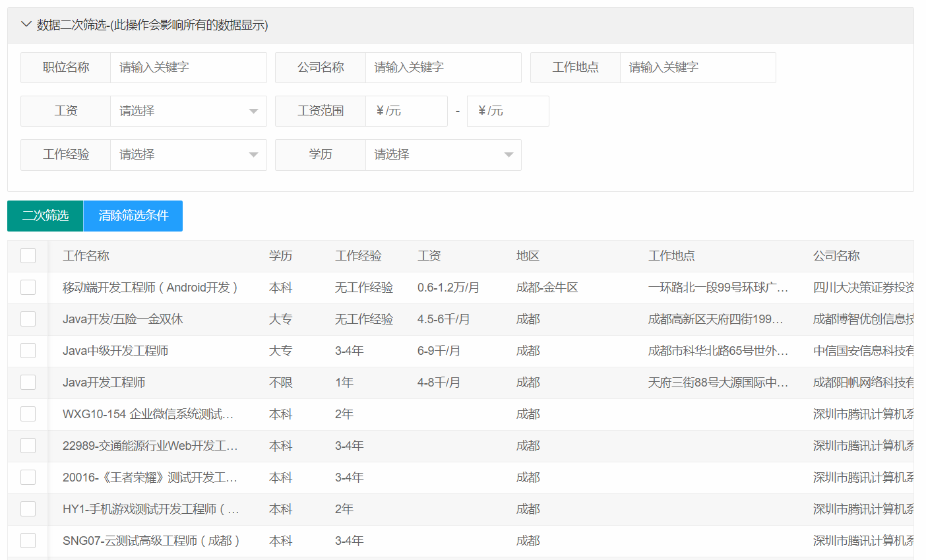Image resolution: width=926 pixels, height=560 pixels.
Task: Check the row for WXG10-154 企业微信系统测试
Action: pyautogui.click(x=28, y=414)
